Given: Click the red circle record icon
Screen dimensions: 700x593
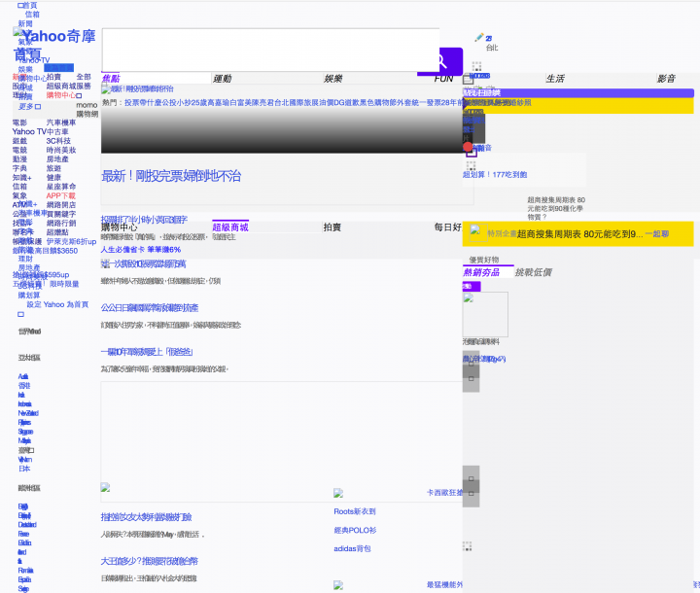Looking at the screenshot, I should click(x=468, y=147).
